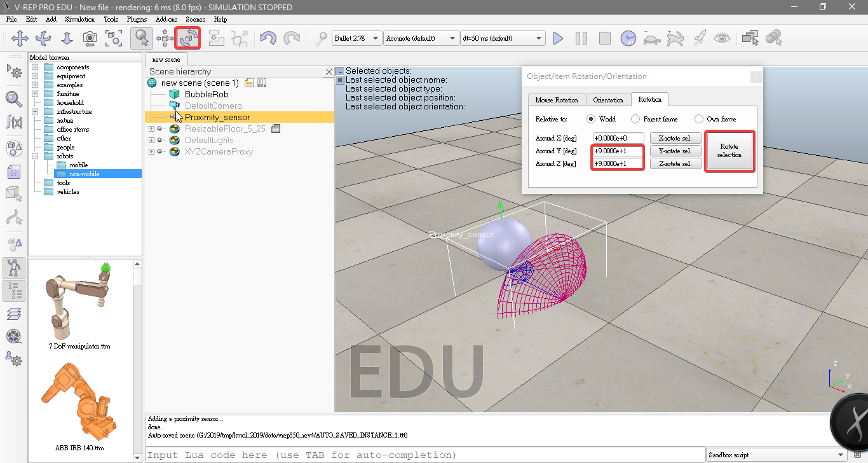The width and height of the screenshot is (868, 463).
Task: Select the World radio button
Action: click(x=591, y=119)
